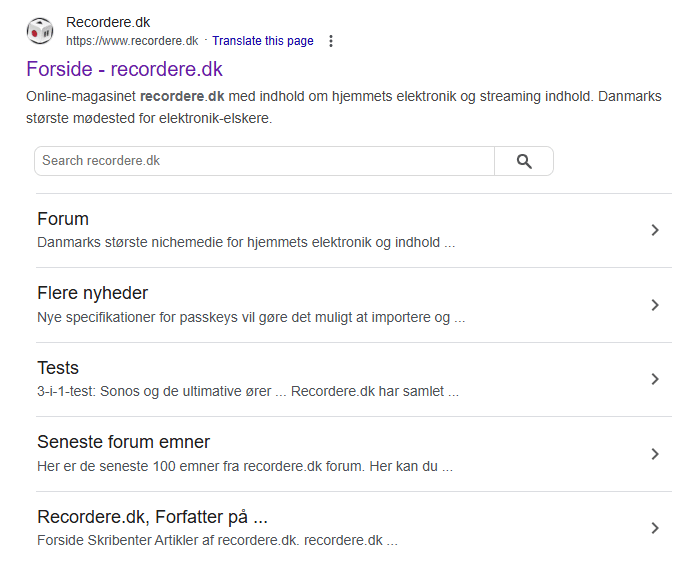Screen dimensions: 694x578
Task: Click the magnifier search button
Action: click(x=524, y=161)
